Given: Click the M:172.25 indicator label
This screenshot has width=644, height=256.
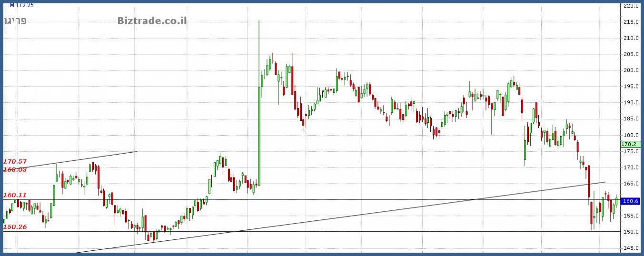Looking at the screenshot, I should (22, 5).
